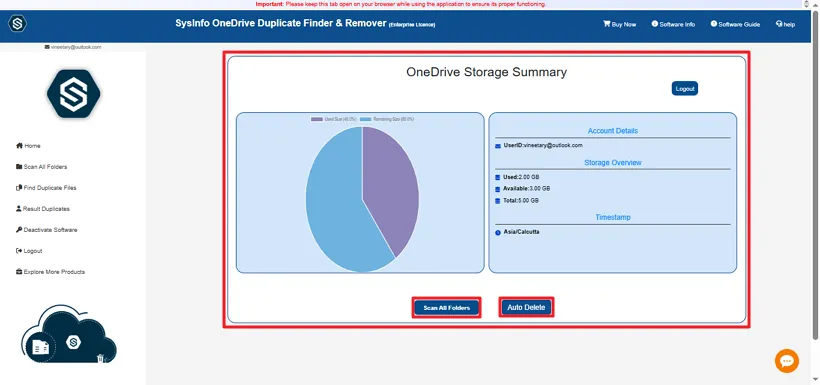820x385 pixels.
Task: Click the copy icon beside Find Duplicate Files
Action: (x=19, y=188)
